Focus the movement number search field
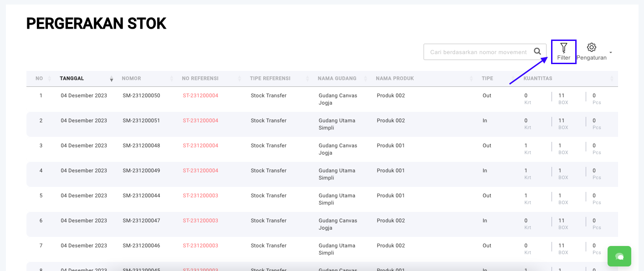The height and width of the screenshot is (271, 644). 477,52
